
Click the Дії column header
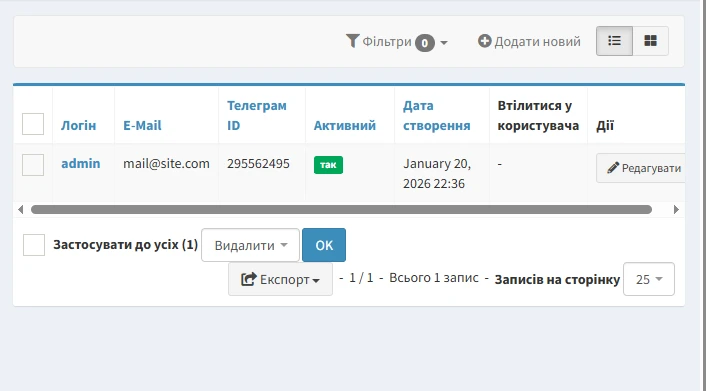[x=605, y=125]
